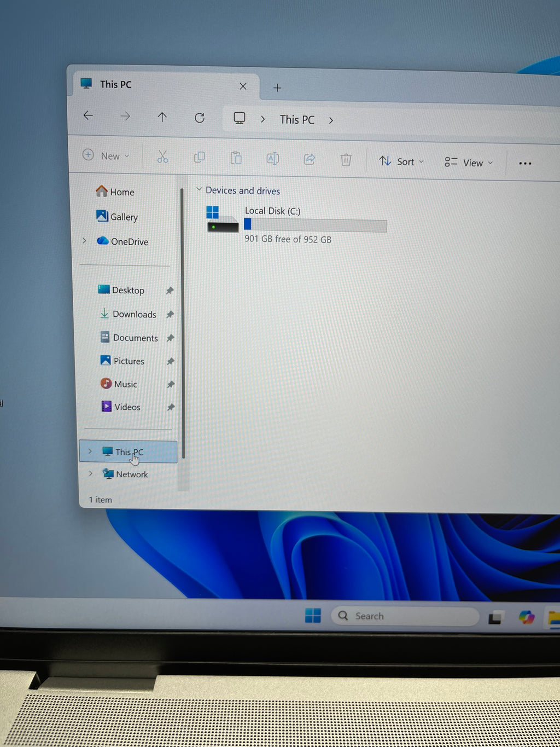Go up one folder level
The image size is (560, 747).
[162, 117]
